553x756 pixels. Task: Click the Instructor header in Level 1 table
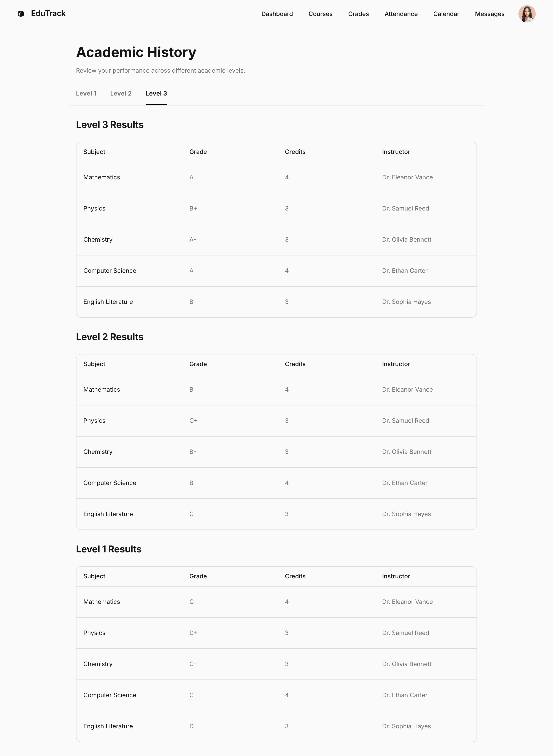point(396,576)
